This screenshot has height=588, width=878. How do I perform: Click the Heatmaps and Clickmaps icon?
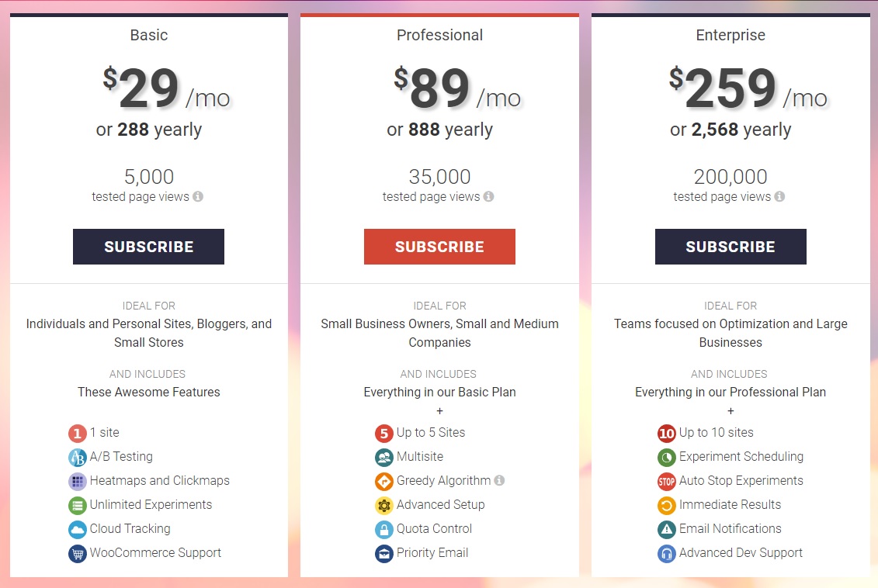(x=77, y=481)
